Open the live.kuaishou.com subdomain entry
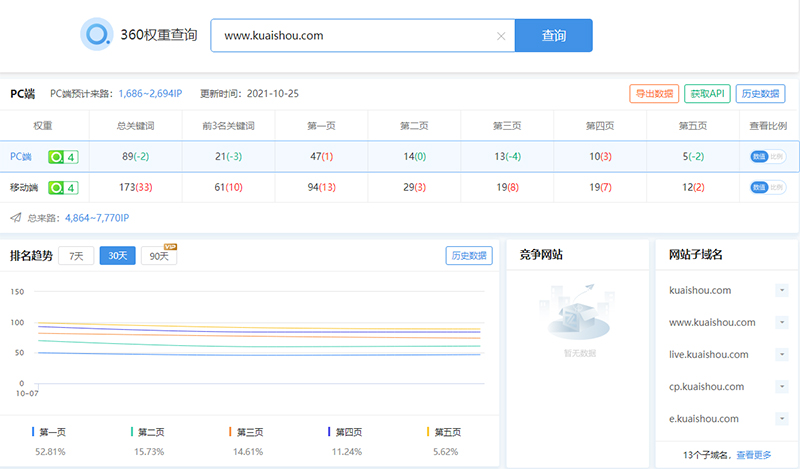 pos(709,355)
